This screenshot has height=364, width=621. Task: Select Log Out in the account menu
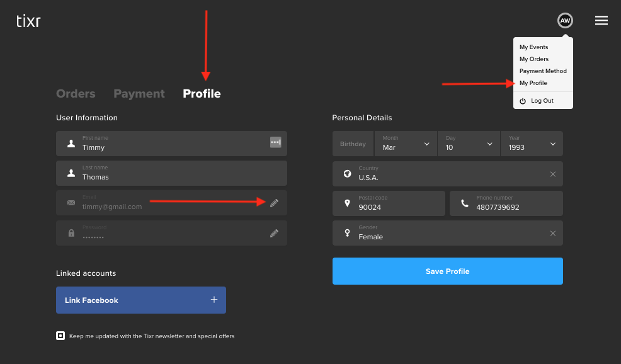[x=542, y=101]
